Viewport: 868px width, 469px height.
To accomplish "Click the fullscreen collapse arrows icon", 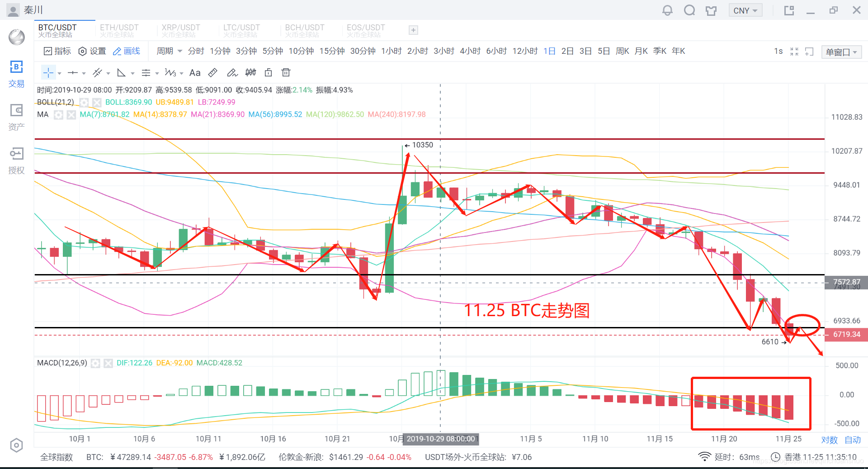I will pos(794,52).
